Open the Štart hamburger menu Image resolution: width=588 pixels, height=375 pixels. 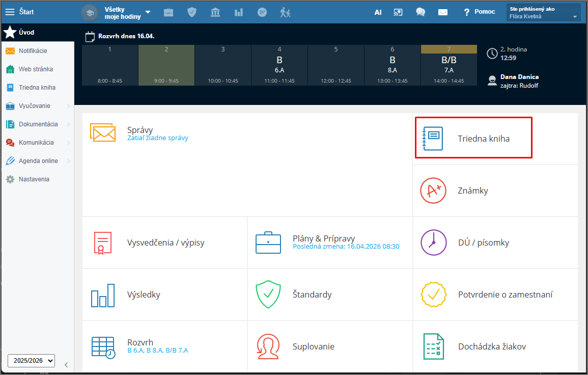pyautogui.click(x=10, y=12)
